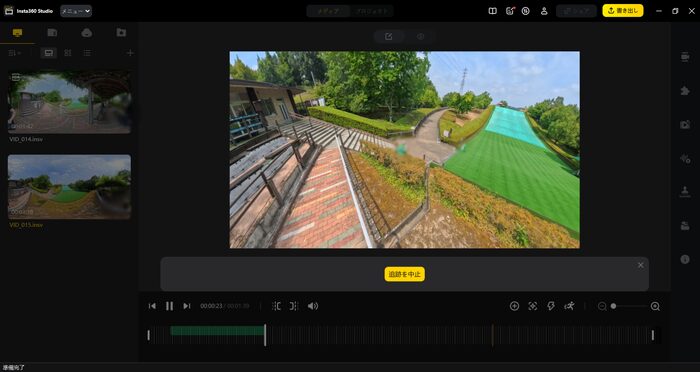Open the timeshift lightning icon
The height and width of the screenshot is (372, 700).
pos(551,306)
